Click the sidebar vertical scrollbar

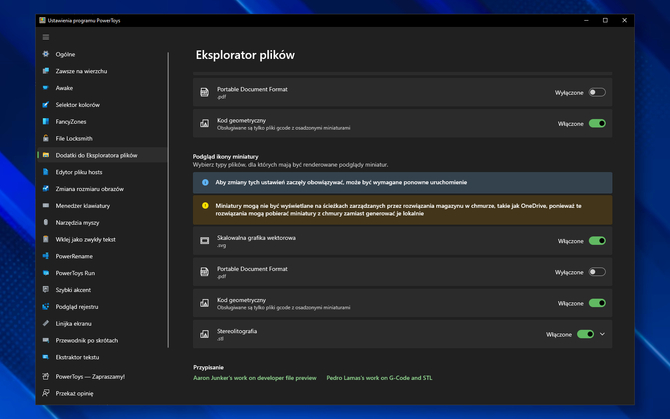tap(168, 200)
